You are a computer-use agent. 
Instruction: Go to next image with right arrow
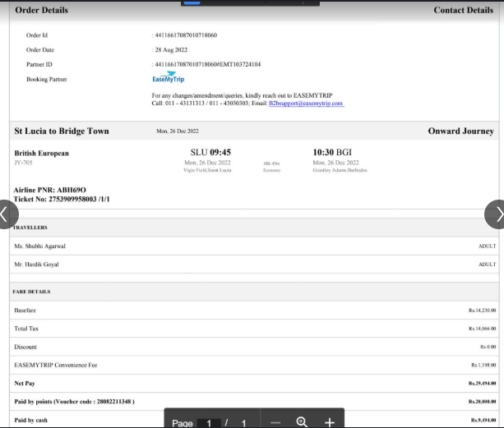pos(495,214)
